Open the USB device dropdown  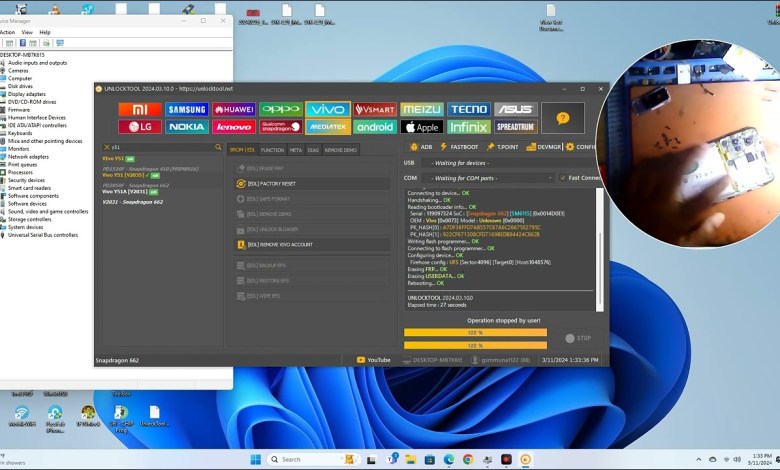coord(490,163)
